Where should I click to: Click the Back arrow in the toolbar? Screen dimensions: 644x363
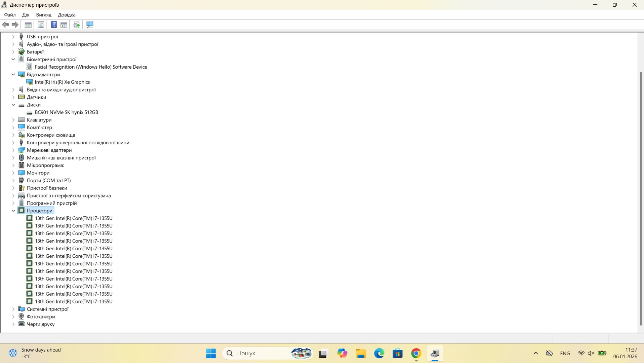6,25
